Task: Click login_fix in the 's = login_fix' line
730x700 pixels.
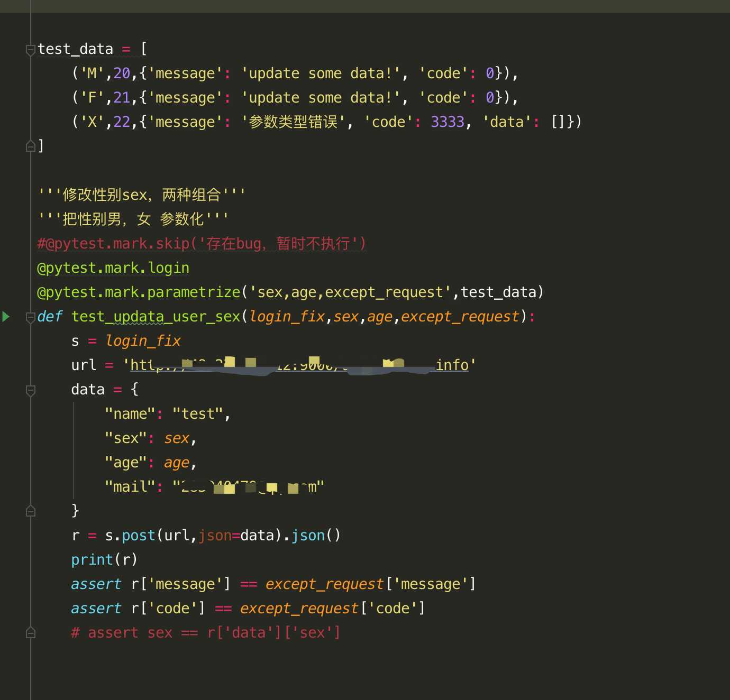Action: 143,341
